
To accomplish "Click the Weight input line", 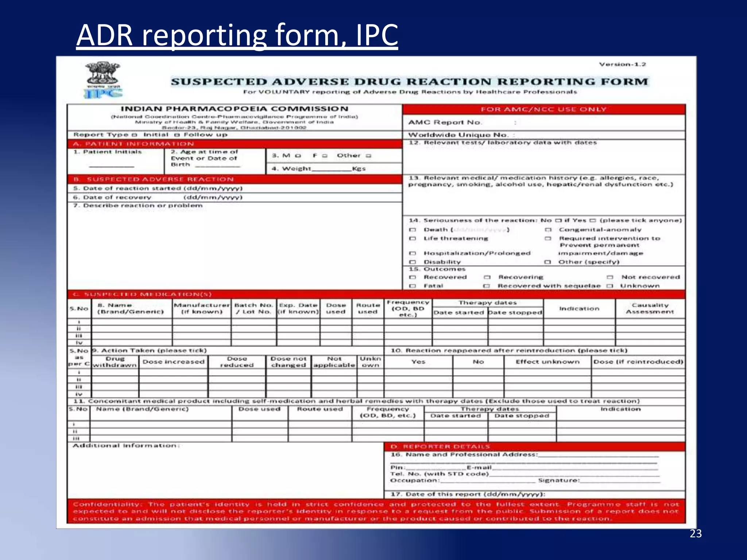I will point(331,168).
